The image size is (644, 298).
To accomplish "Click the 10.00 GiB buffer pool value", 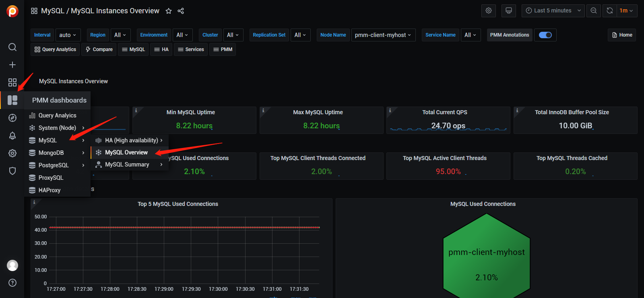I will pos(576,125).
